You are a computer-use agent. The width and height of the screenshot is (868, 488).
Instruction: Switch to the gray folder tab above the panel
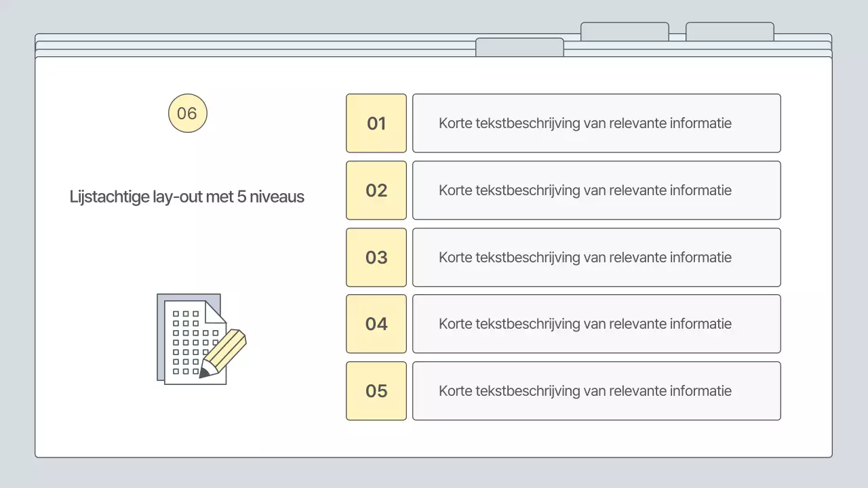(519, 47)
